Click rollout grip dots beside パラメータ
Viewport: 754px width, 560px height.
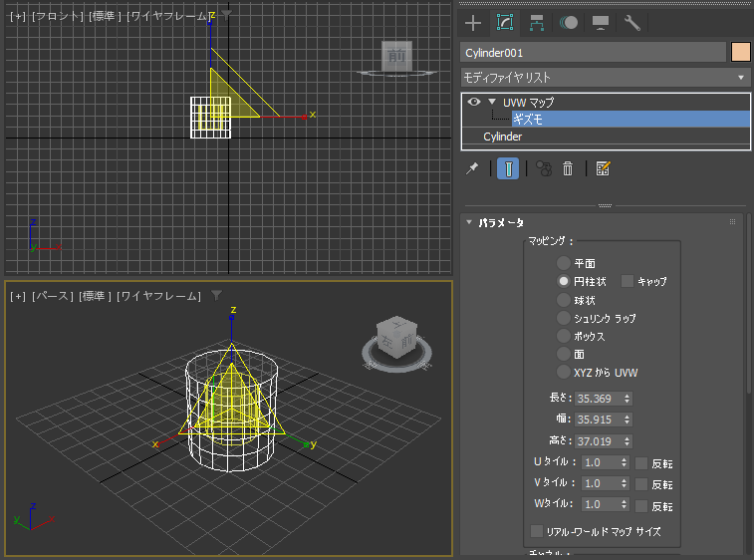pyautogui.click(x=732, y=222)
